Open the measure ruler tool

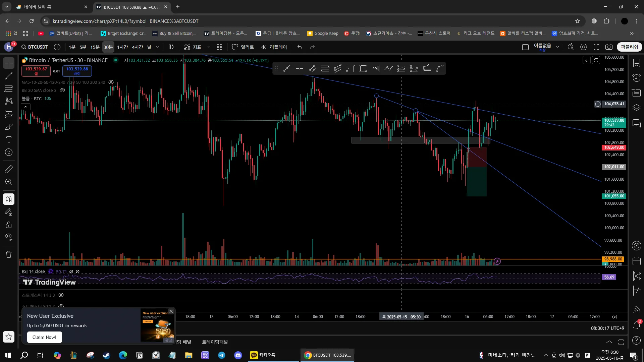[x=9, y=169]
